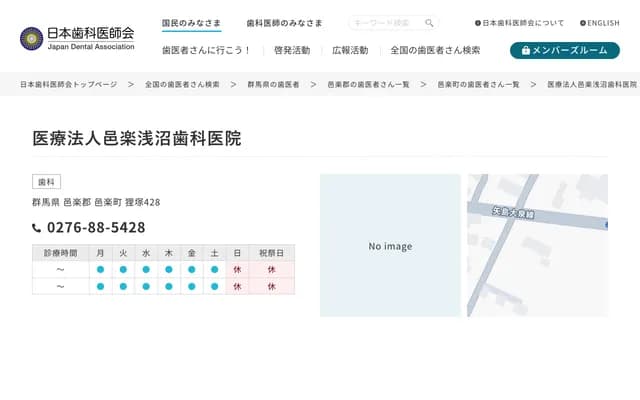The image size is (640, 400).
Task: Click the Saturday availability dot in second row
Action: pos(214,287)
